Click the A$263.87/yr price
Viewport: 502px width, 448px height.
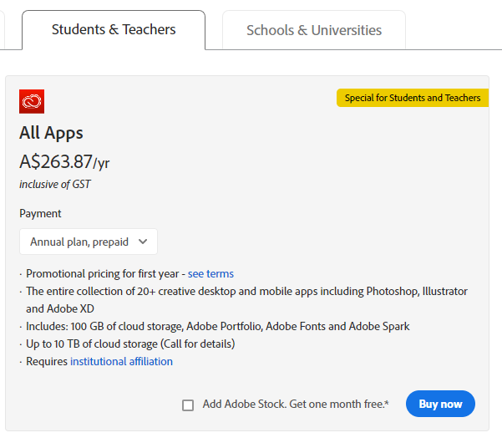[x=63, y=162]
